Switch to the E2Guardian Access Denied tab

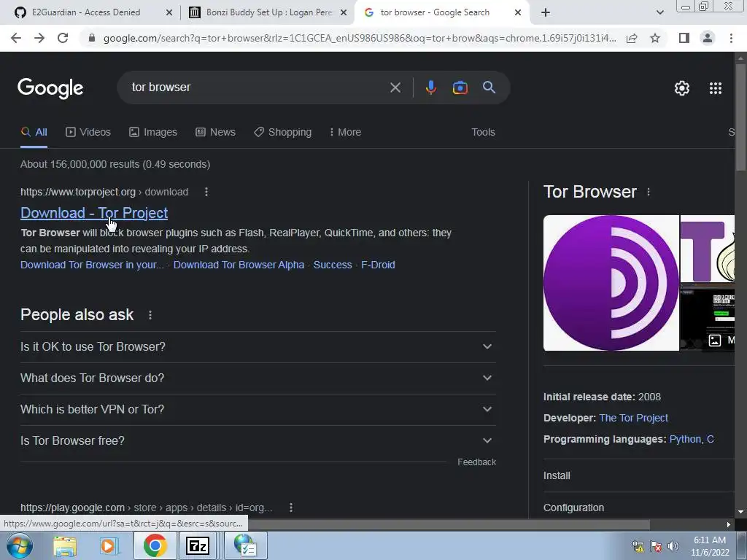click(86, 12)
